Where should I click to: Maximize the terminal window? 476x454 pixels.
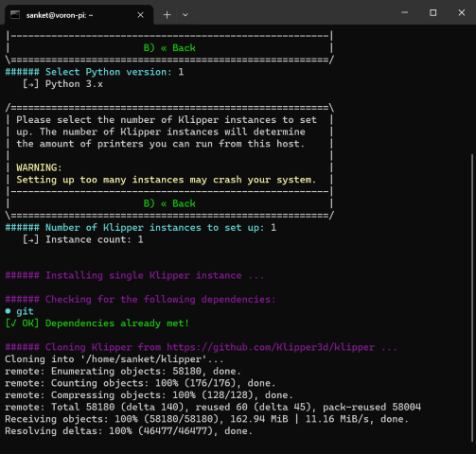[x=433, y=12]
